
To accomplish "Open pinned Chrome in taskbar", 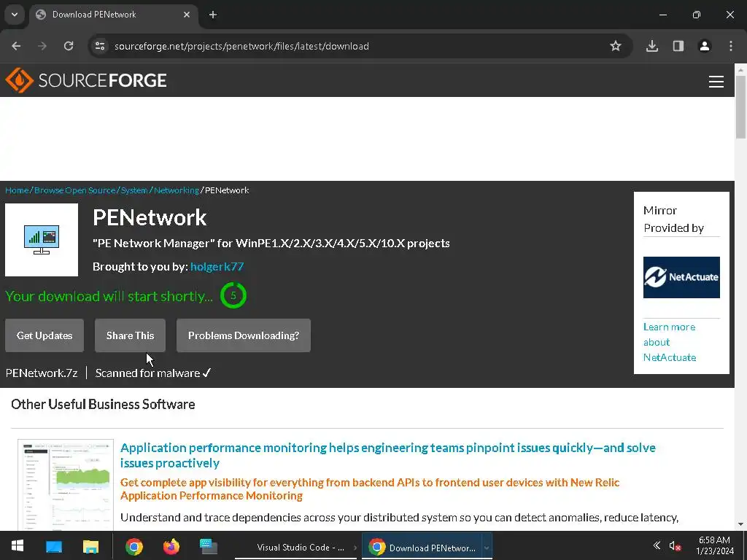I will click(x=134, y=546).
